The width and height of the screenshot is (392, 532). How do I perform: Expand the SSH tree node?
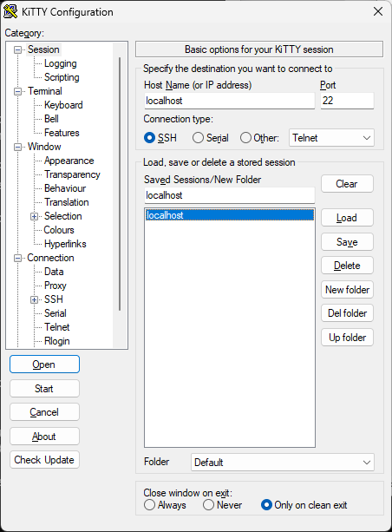34,299
